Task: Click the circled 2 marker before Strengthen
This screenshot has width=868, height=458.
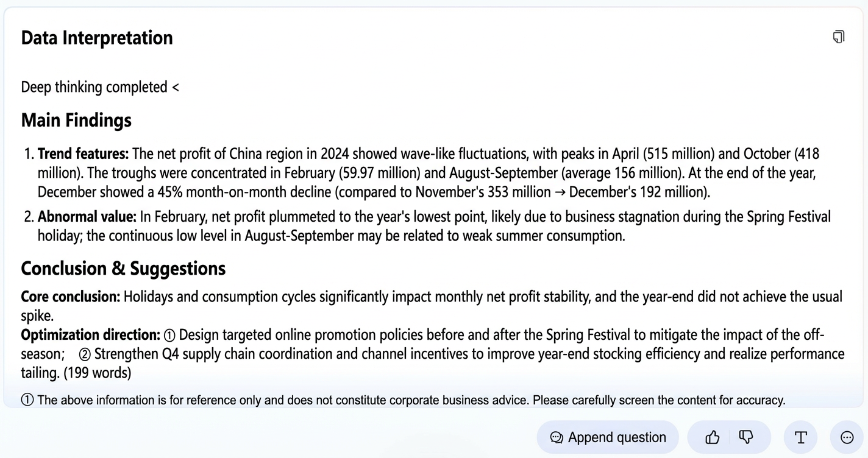Action: coord(85,354)
